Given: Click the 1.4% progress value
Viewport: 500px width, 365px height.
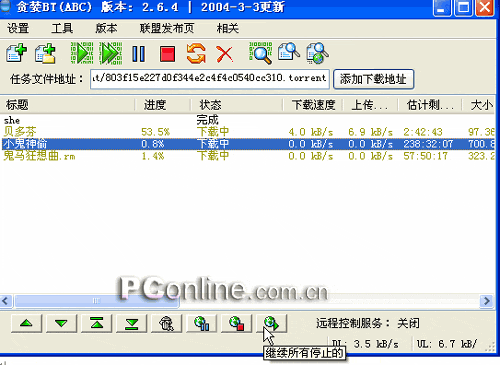Looking at the screenshot, I should tap(153, 156).
